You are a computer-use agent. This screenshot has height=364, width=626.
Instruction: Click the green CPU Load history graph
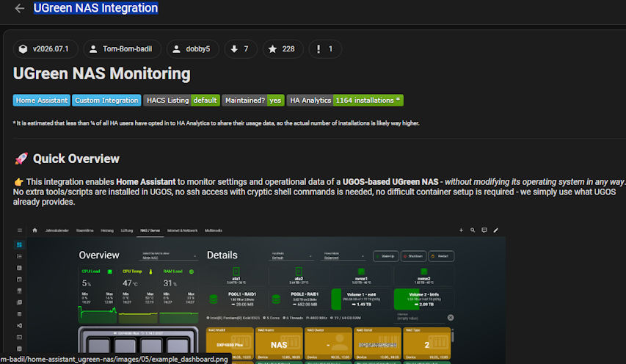(x=98, y=315)
